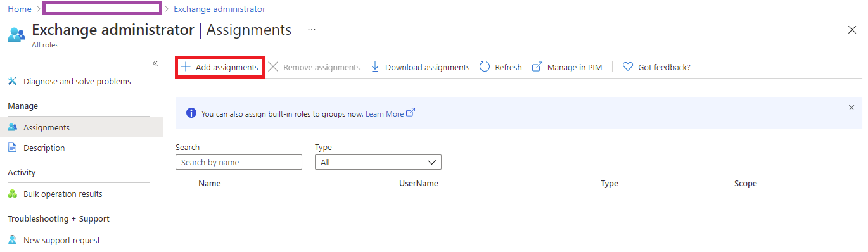Click the Scope column header
868x252 pixels.
click(746, 184)
